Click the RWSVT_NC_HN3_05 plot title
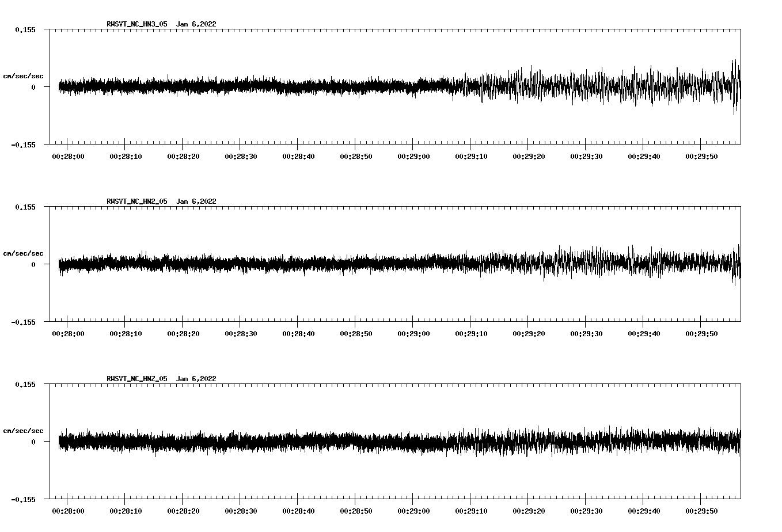Image resolution: width=782 pixels, height=532 pixels. (161, 24)
